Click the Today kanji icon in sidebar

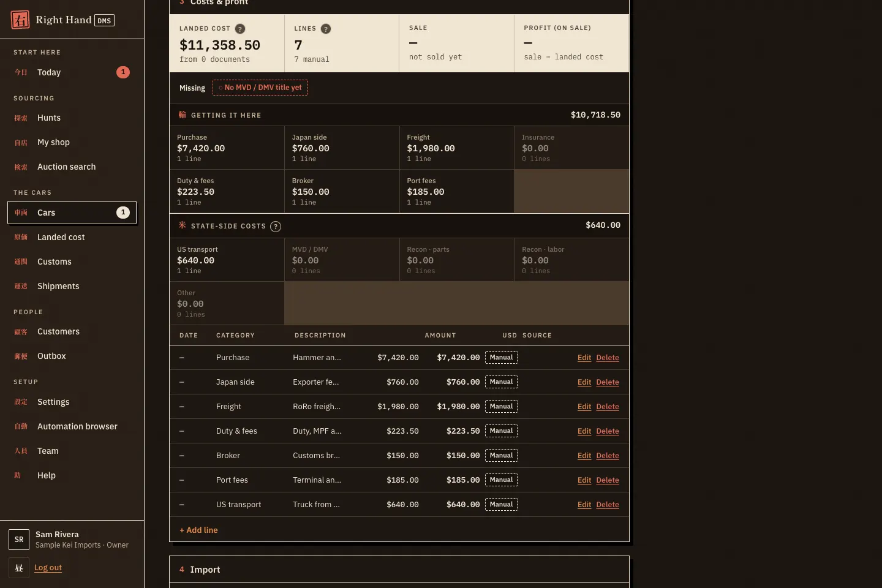[x=21, y=72]
